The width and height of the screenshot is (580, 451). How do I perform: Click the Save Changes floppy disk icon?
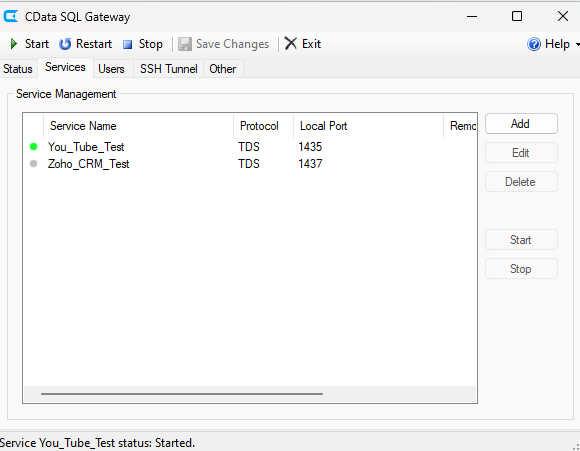185,44
